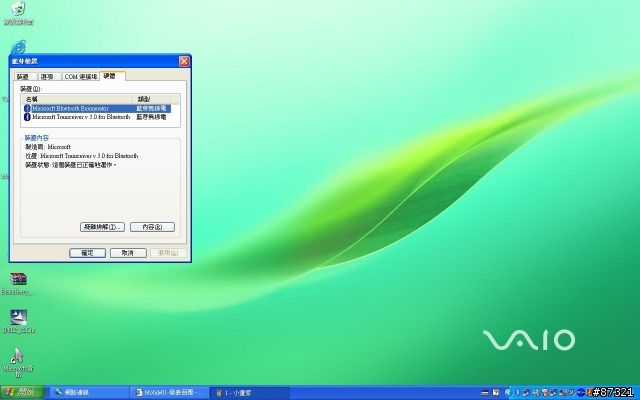Select the BlackBerry WinRAR archive icon
Image resolution: width=640 pixels, height=400 pixels.
[x=18, y=284]
